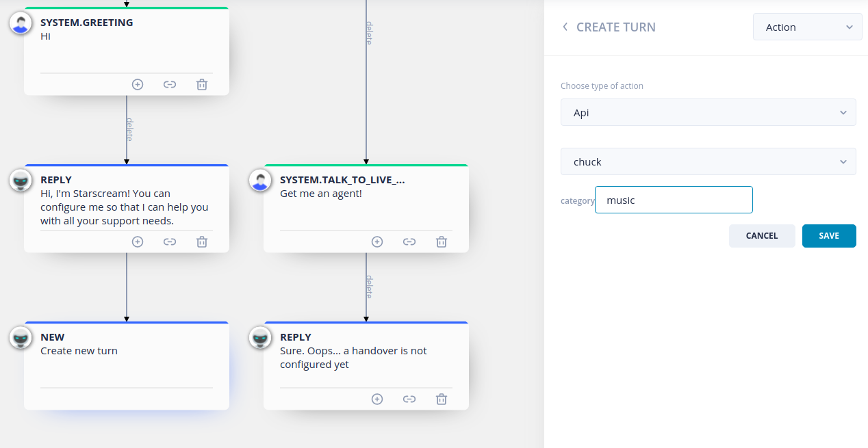Click delete label above SYSTEM.TALK_TO_LIVE card
Screen dimensions: 868x448
(x=368, y=33)
